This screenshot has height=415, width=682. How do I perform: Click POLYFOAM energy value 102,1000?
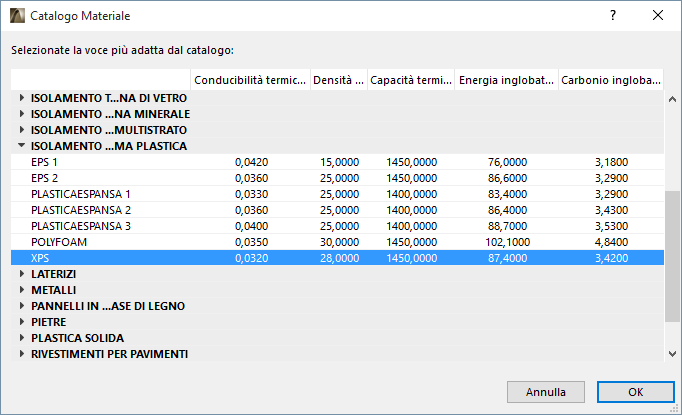(508, 242)
